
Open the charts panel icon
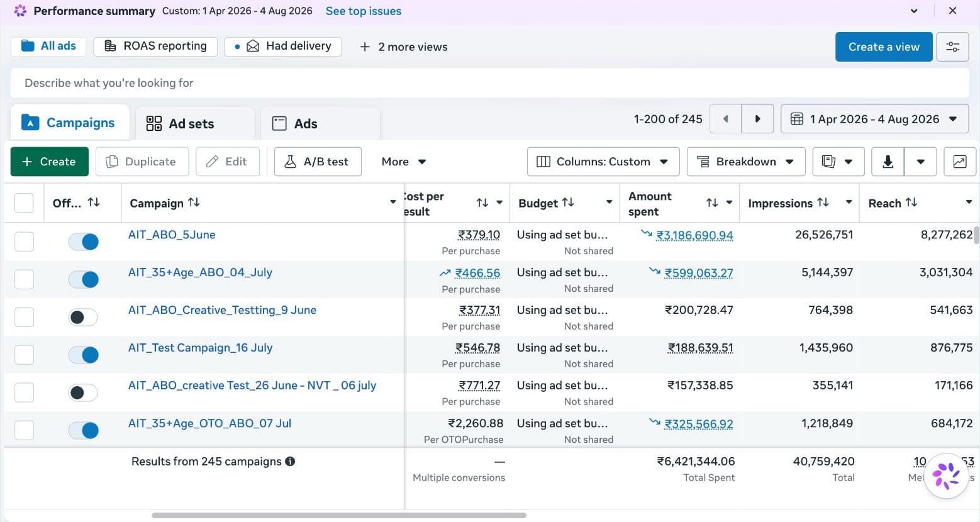coord(959,162)
